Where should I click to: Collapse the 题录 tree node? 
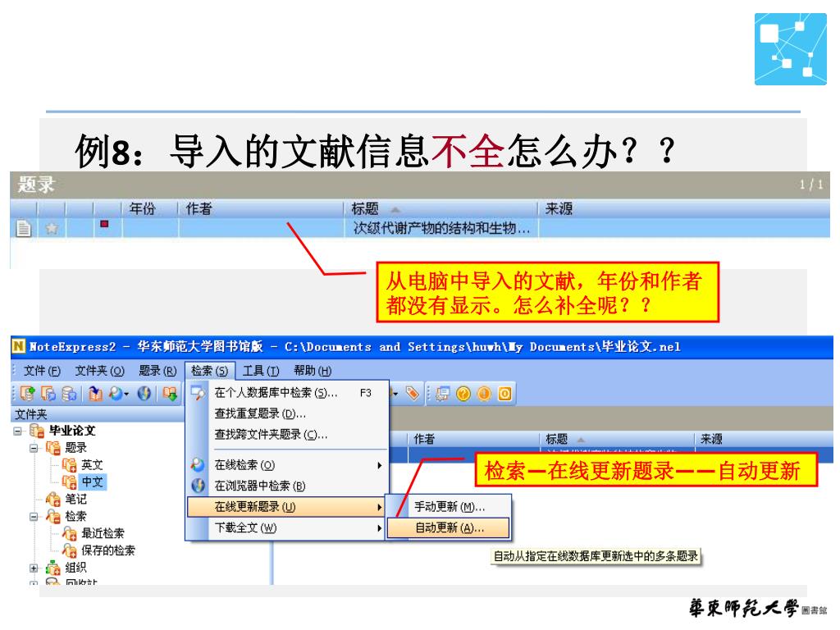point(34,448)
